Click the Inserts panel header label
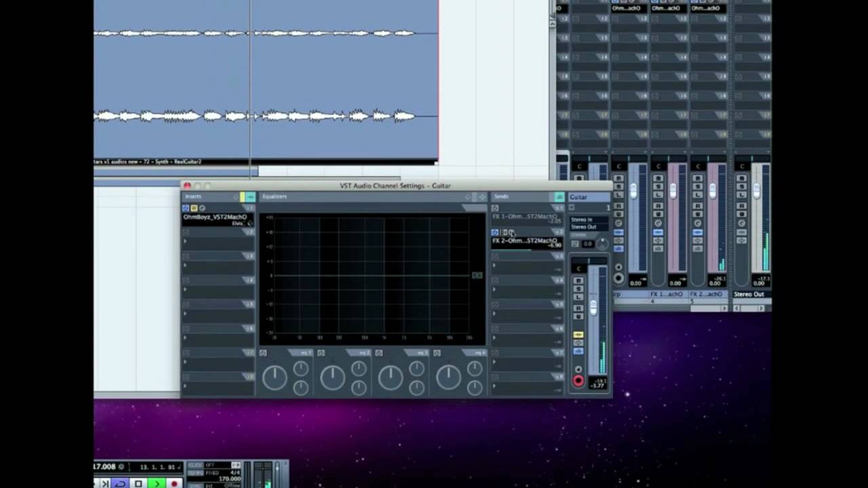 point(193,197)
